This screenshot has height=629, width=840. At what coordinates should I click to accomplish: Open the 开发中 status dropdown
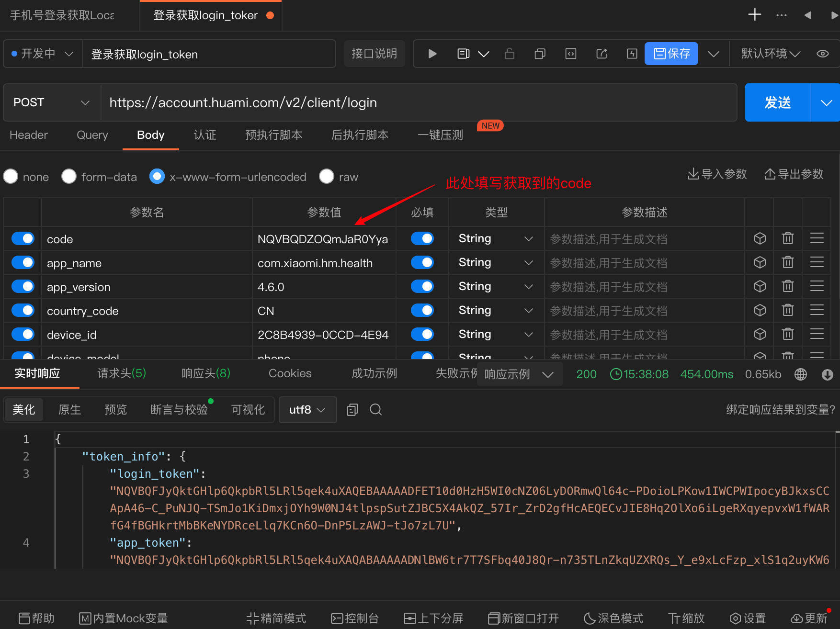[x=43, y=54]
